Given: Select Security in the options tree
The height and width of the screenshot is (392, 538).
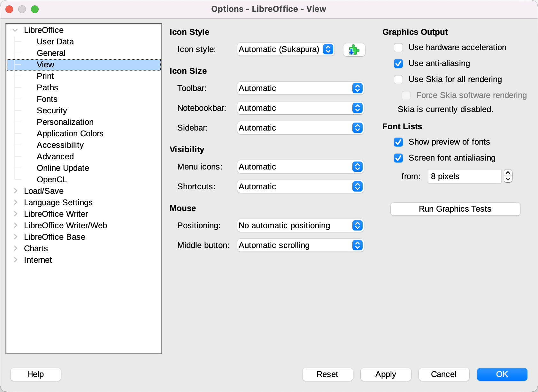Looking at the screenshot, I should click(x=52, y=110).
